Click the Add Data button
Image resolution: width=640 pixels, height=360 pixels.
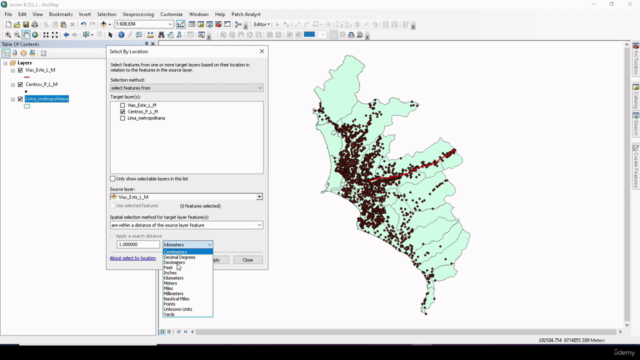(104, 24)
